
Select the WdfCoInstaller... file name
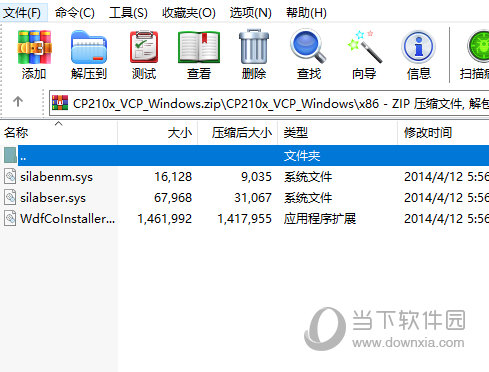point(68,219)
